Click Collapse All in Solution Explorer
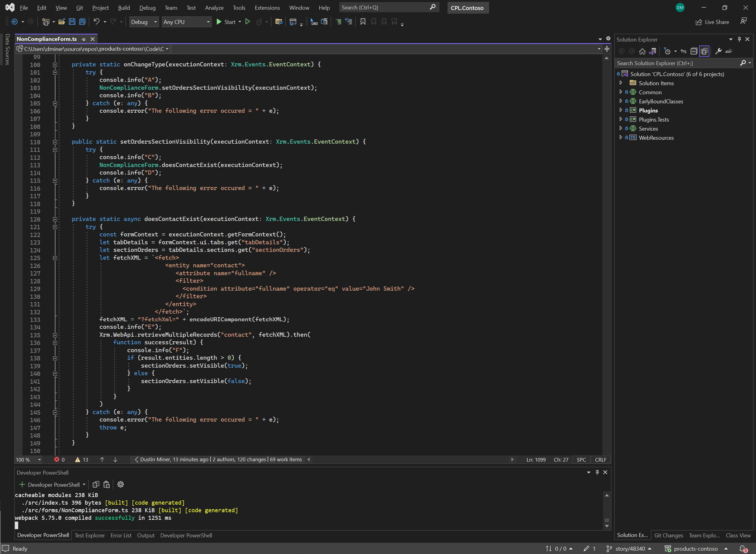The image size is (756, 554). 694,51
